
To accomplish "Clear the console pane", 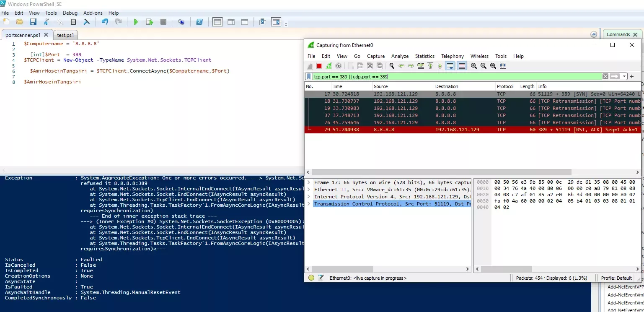I will click(x=87, y=22).
